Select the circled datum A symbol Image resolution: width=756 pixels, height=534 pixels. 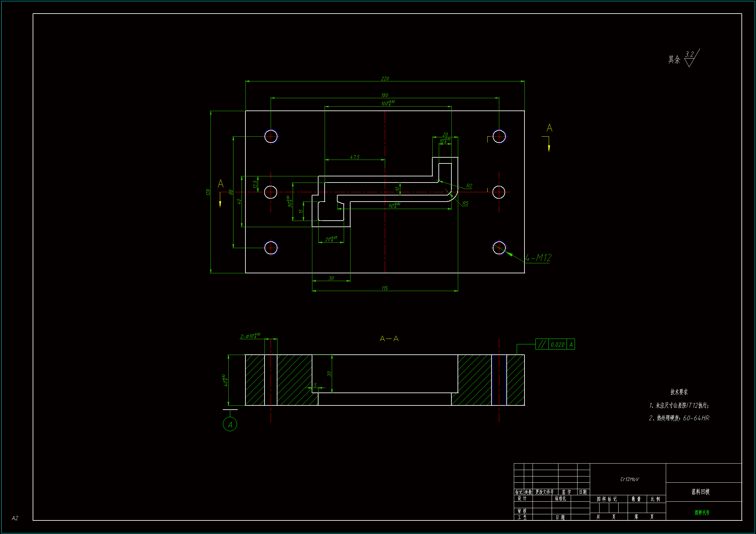point(230,424)
